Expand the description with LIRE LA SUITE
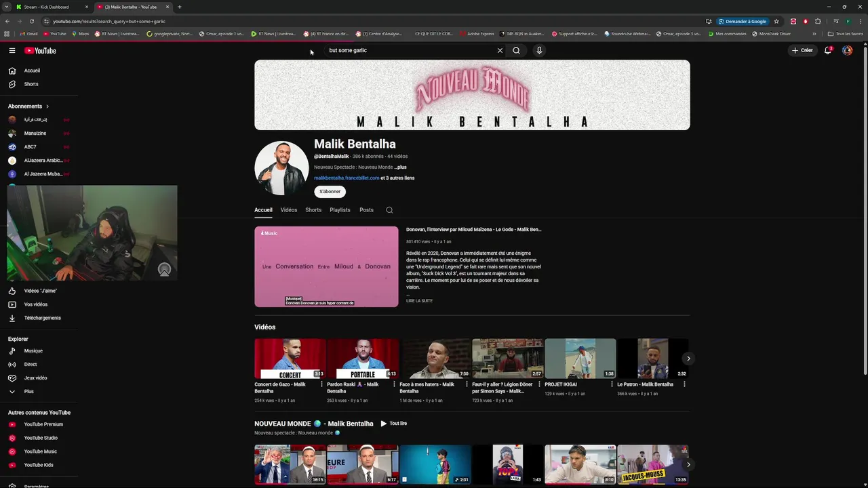 point(419,301)
